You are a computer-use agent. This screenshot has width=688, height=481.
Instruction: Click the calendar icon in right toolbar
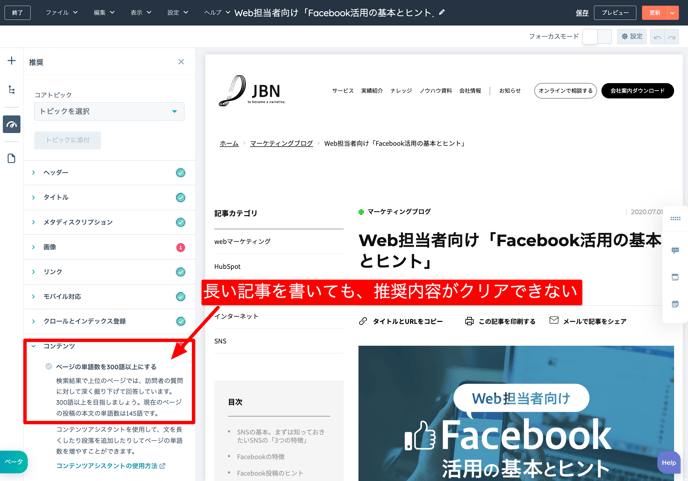[x=675, y=304]
